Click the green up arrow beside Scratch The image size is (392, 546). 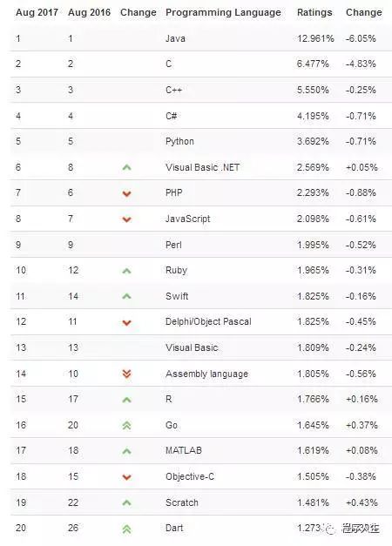pos(127,502)
